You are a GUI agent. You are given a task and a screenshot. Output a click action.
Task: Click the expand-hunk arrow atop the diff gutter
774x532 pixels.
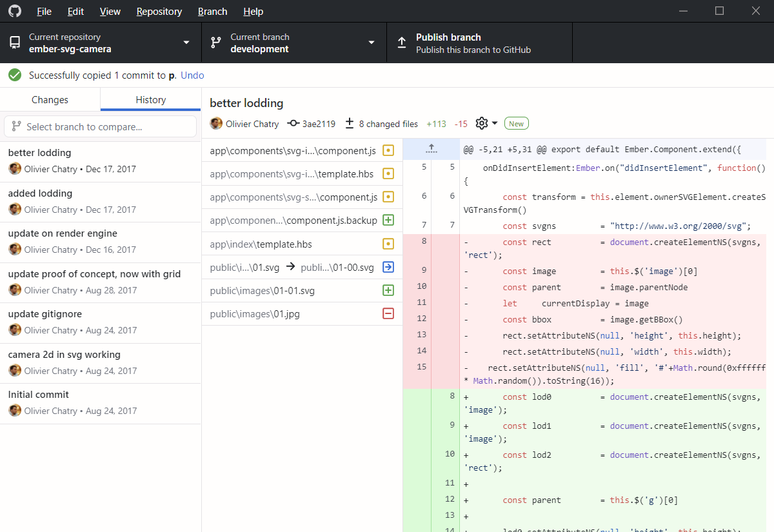[x=431, y=149]
